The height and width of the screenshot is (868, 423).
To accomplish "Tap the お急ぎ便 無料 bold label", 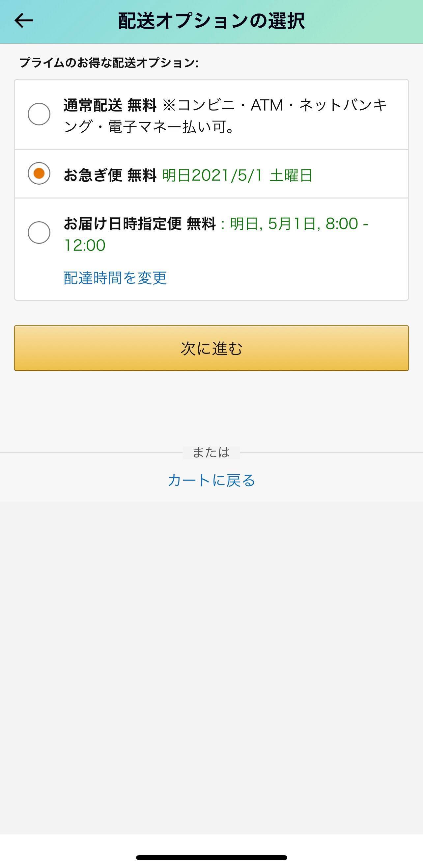I will point(110,175).
